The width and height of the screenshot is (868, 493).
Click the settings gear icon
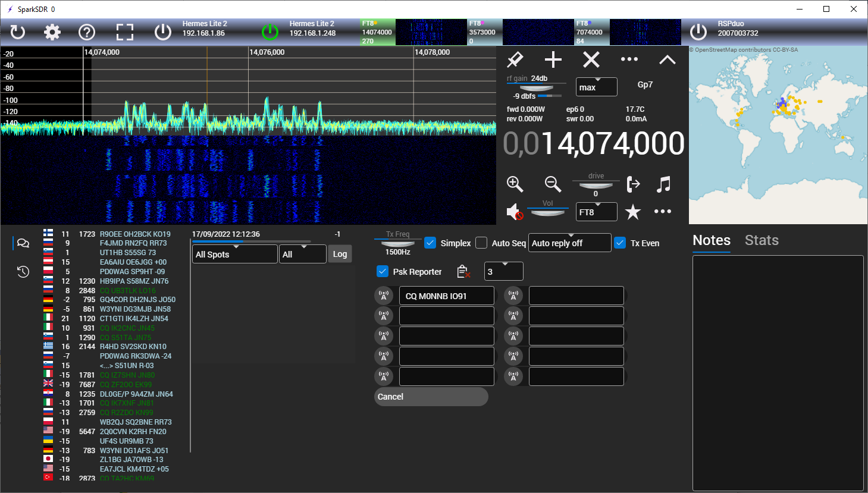click(x=52, y=32)
